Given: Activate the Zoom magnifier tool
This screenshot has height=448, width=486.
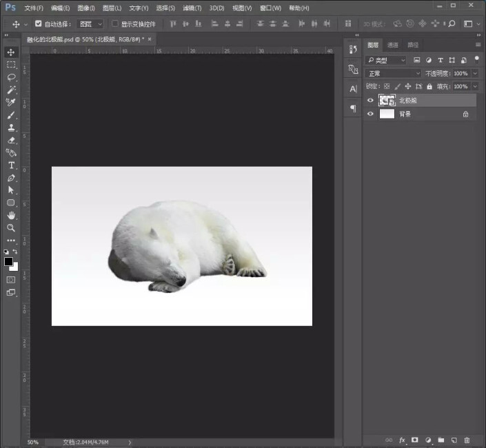Looking at the screenshot, I should (x=11, y=227).
